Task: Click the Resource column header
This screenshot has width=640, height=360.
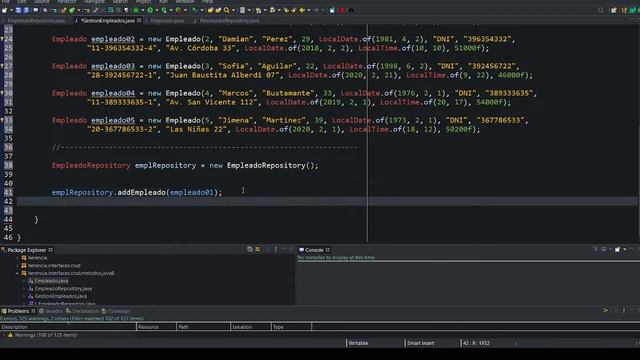Action: 156,327
